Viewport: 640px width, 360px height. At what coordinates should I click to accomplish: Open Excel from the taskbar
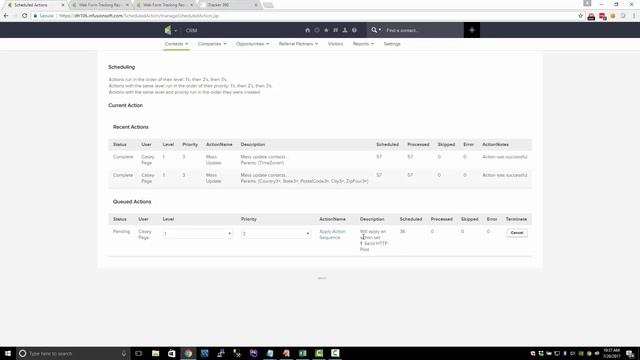[302, 353]
